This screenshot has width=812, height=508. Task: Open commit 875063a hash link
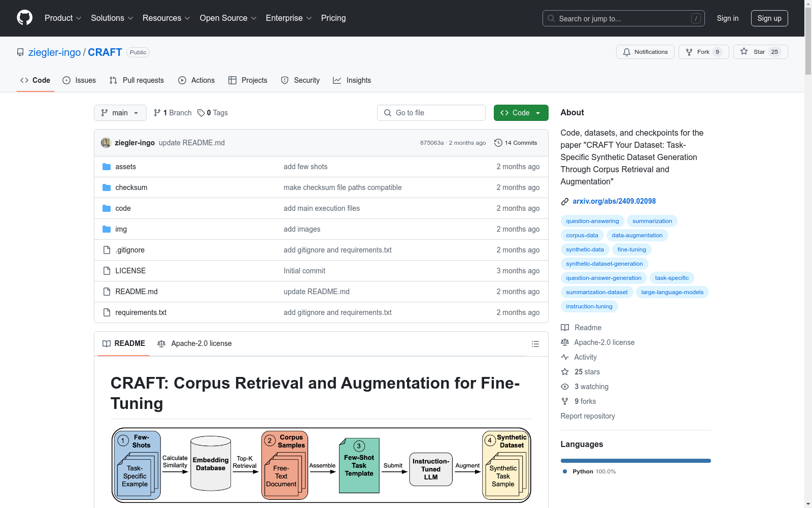point(432,143)
